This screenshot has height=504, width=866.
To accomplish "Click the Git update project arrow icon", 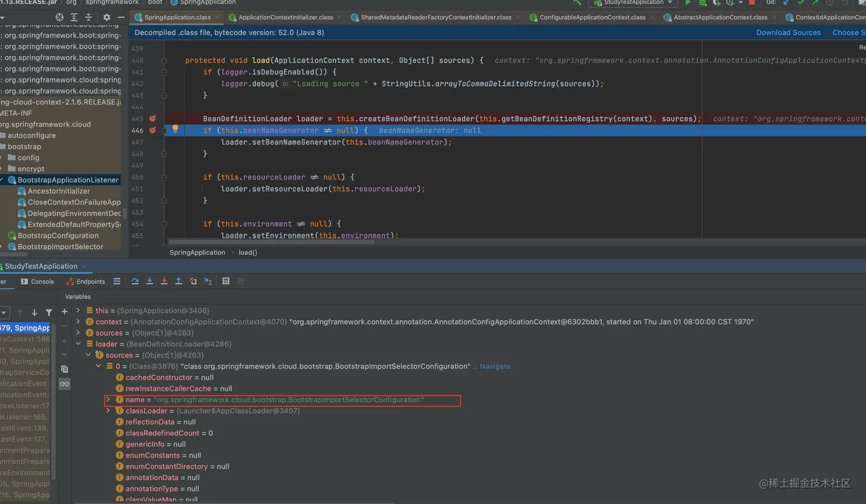I will pos(786,3).
